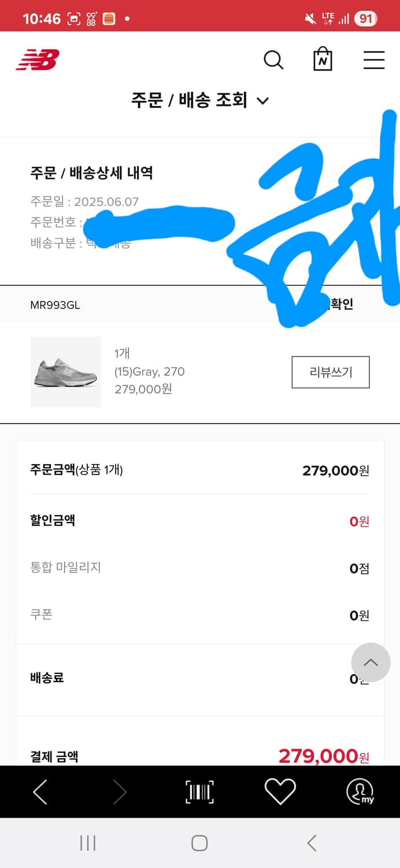Open the shopping bag cart icon
The height and width of the screenshot is (868, 400).
[x=323, y=60]
